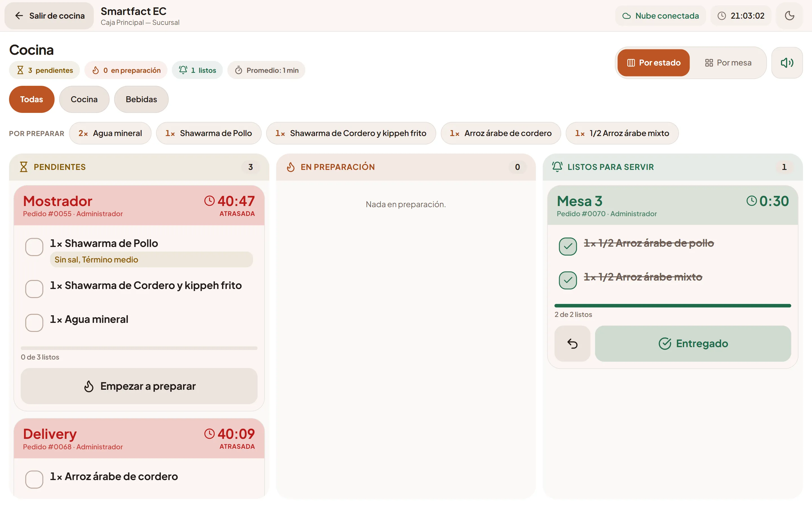Click Pedido #0070 · Administrador text
812x508 pixels.
pos(607,214)
